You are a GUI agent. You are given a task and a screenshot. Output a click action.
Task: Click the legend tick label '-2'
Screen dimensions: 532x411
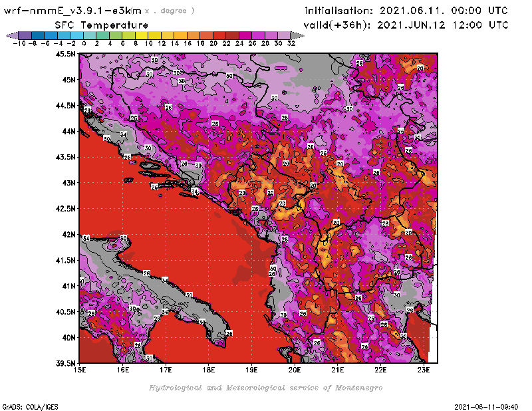[71, 44]
